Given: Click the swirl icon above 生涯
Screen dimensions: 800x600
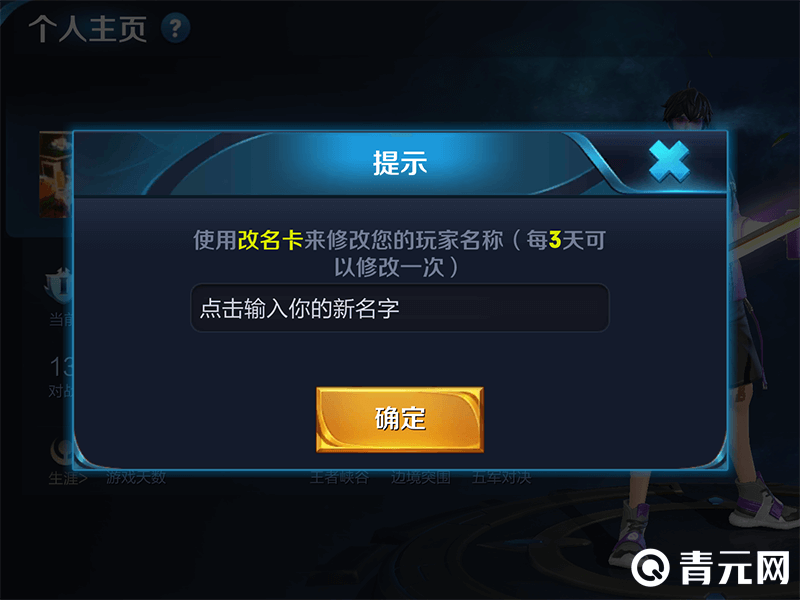Looking at the screenshot, I should point(62,451).
